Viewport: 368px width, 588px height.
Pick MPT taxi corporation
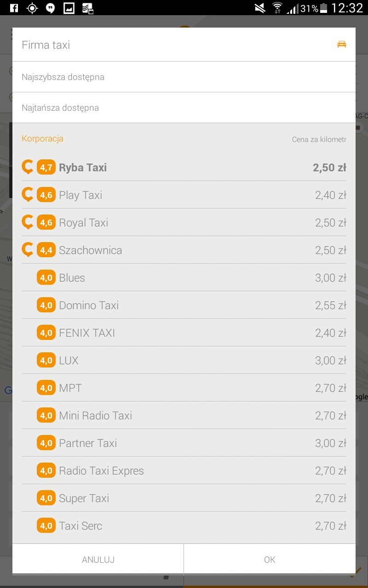click(184, 388)
